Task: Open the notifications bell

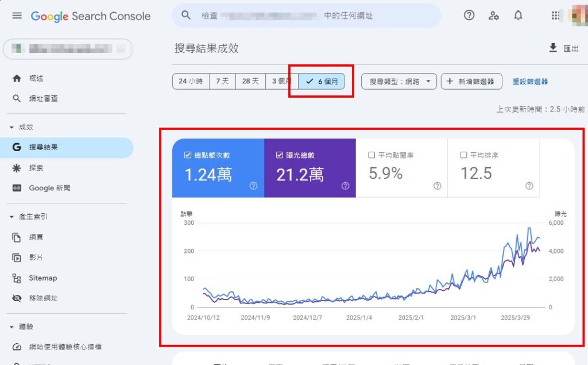Action: 518,15
